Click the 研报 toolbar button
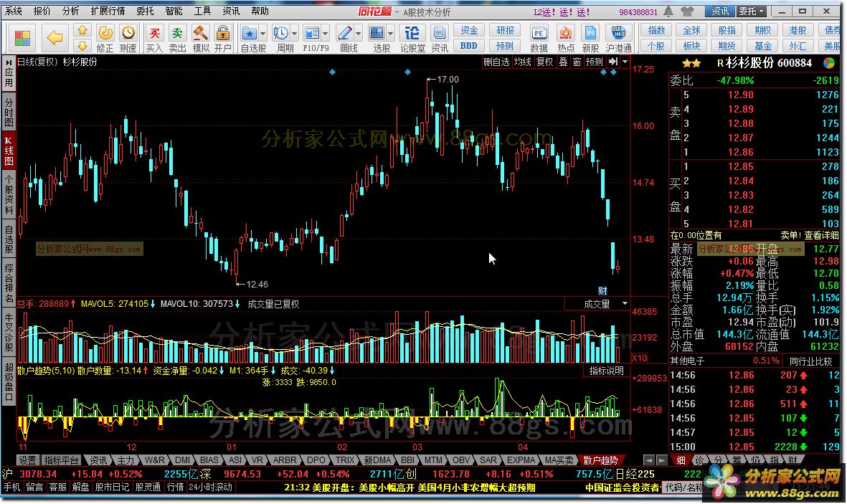The width and height of the screenshot is (847, 504). (x=505, y=30)
